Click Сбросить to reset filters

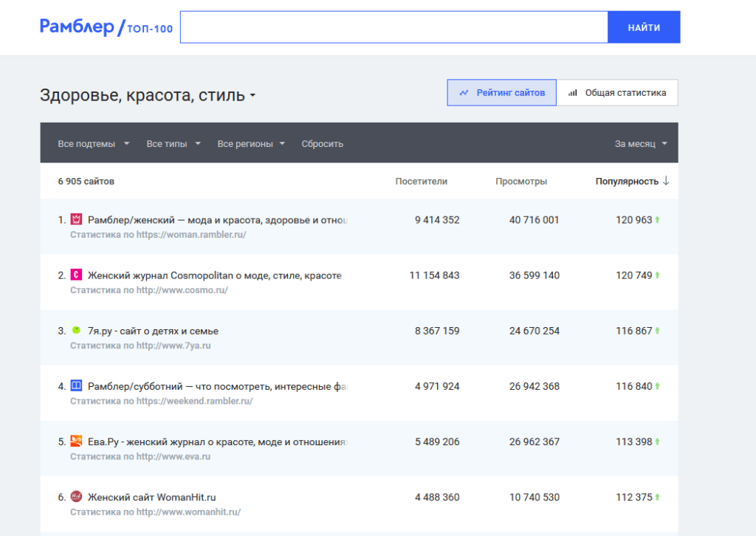coord(322,144)
